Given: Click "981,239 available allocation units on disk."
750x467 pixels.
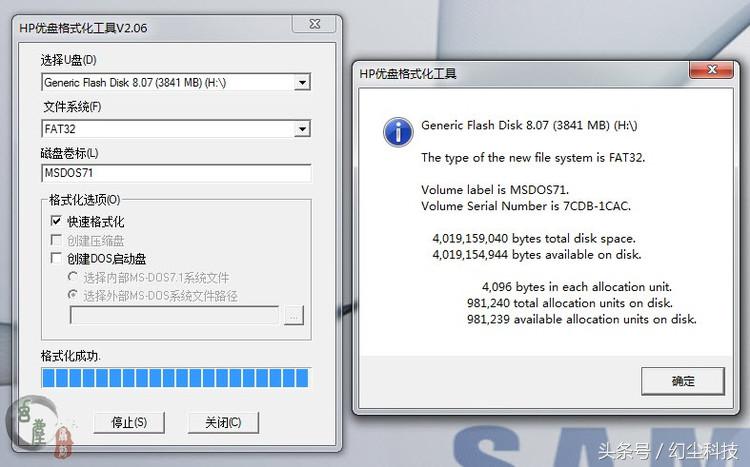Looking at the screenshot, I should point(581,319).
